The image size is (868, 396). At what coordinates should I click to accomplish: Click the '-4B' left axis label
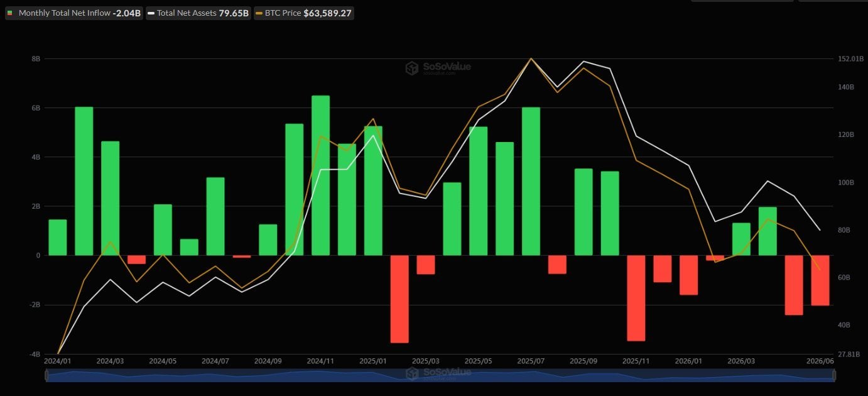34,354
